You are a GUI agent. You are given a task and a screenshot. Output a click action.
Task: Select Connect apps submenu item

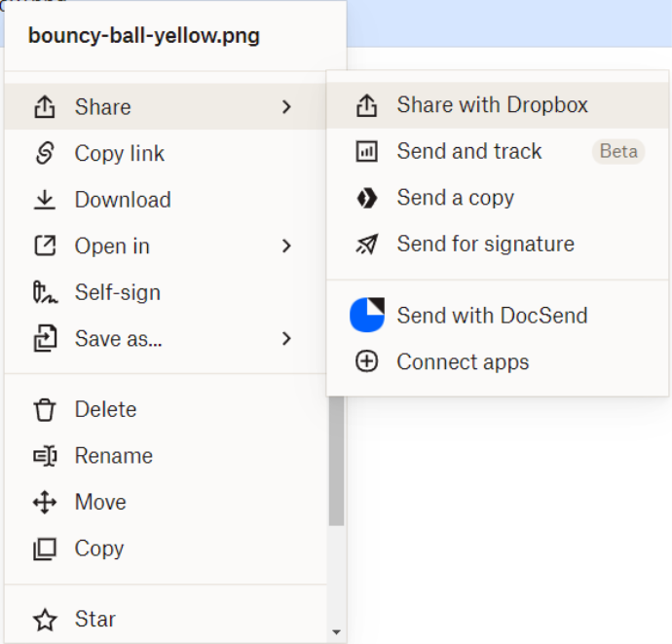[x=498, y=361]
